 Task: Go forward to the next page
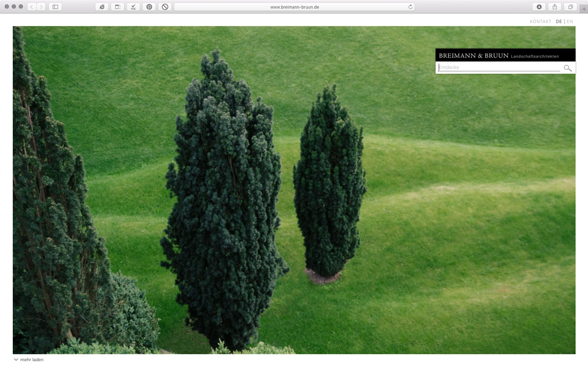(41, 7)
